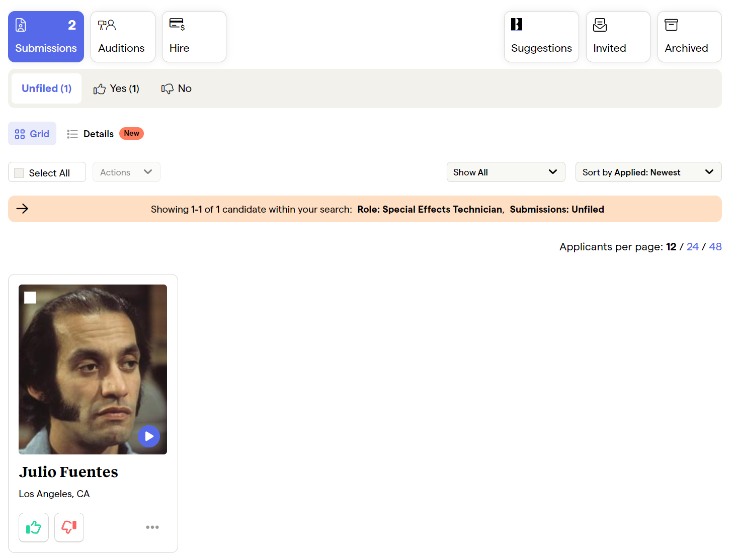
Task: Open the Actions dropdown
Action: [x=126, y=172]
